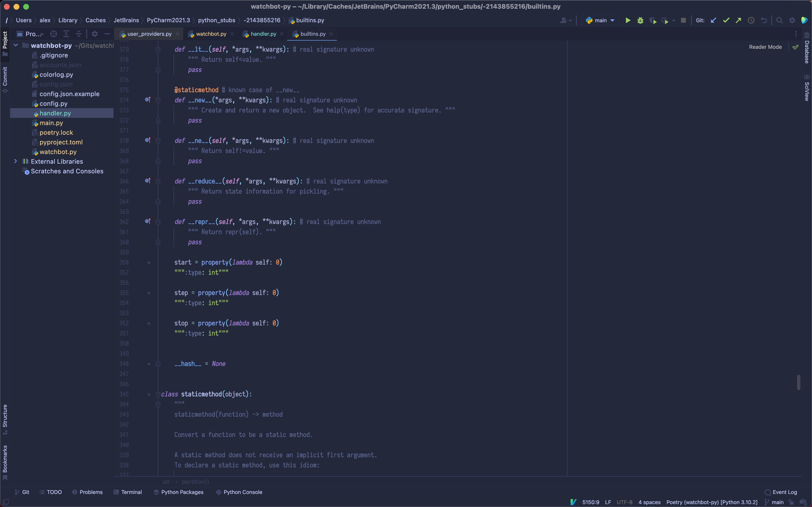812x507 pixels.
Task: Expand External Libraries tree node
Action: click(x=15, y=161)
